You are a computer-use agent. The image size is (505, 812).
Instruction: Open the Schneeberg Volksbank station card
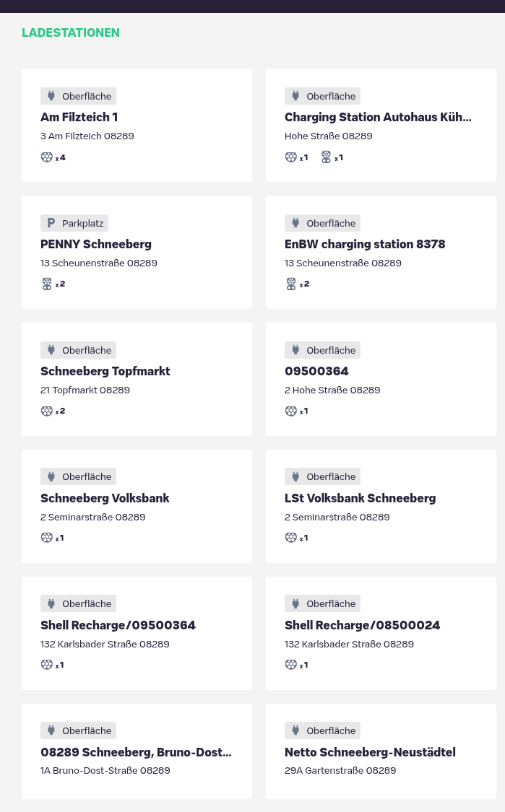click(105, 498)
